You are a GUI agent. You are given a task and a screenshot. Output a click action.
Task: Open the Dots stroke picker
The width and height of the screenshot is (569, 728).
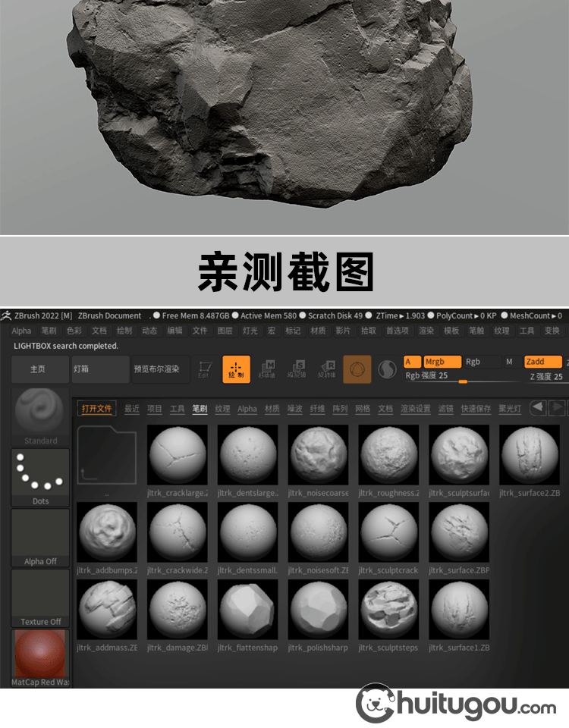40,476
